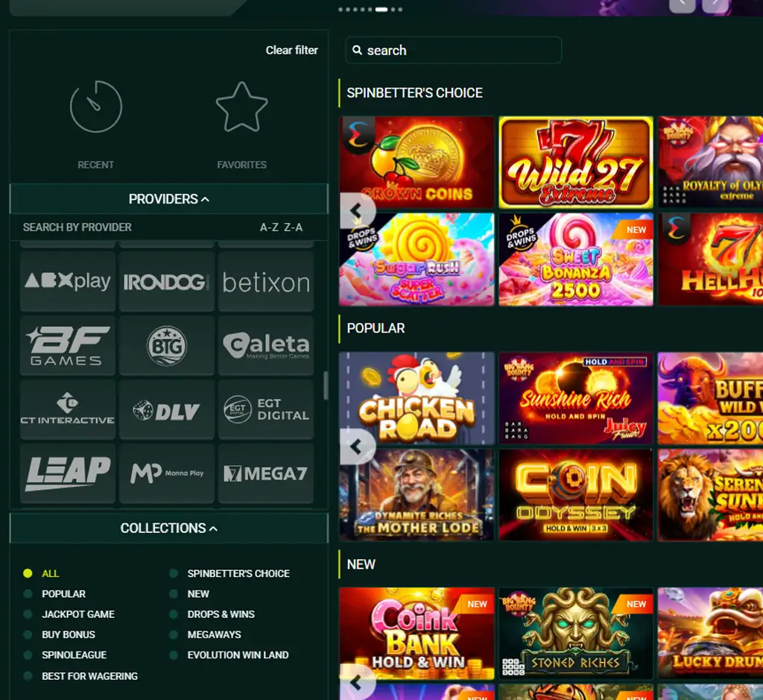Collapse the PROVIDERS section
Image resolution: width=763 pixels, height=700 pixels.
point(169,199)
